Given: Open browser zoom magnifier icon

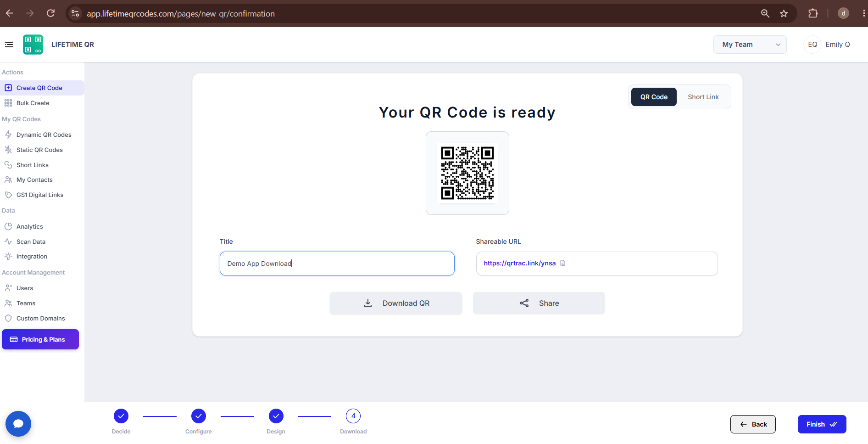Looking at the screenshot, I should [x=765, y=13].
